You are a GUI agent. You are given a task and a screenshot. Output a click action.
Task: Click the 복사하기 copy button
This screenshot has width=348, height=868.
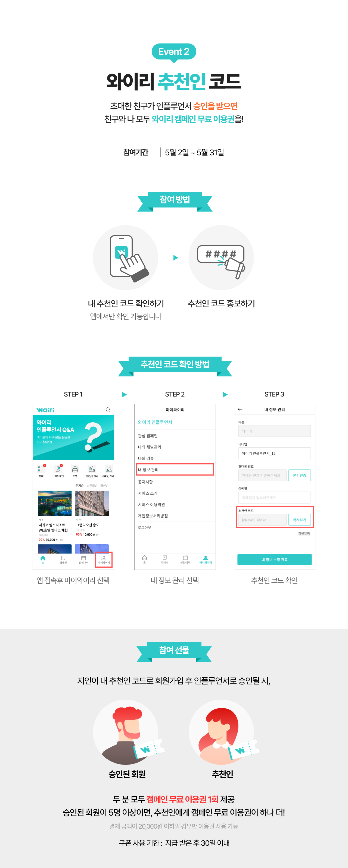(x=299, y=520)
